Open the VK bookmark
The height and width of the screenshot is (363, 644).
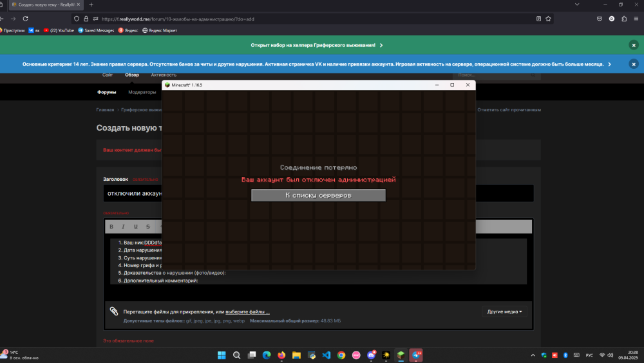[x=34, y=30]
